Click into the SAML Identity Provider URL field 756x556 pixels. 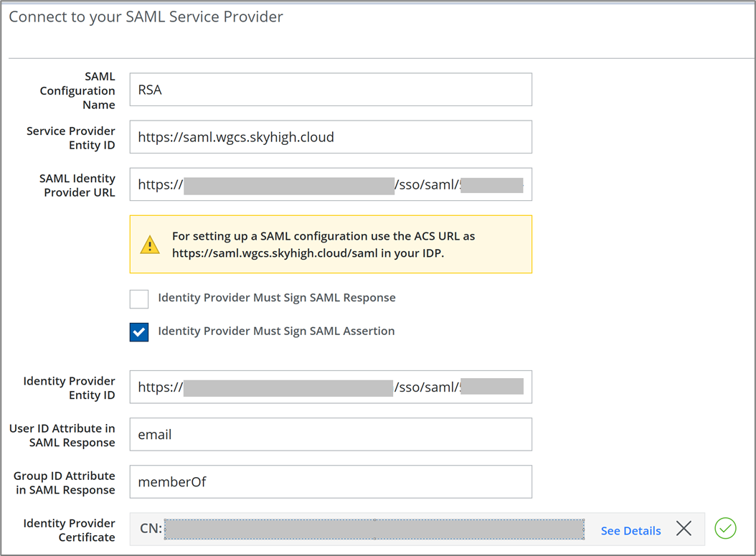tap(331, 184)
